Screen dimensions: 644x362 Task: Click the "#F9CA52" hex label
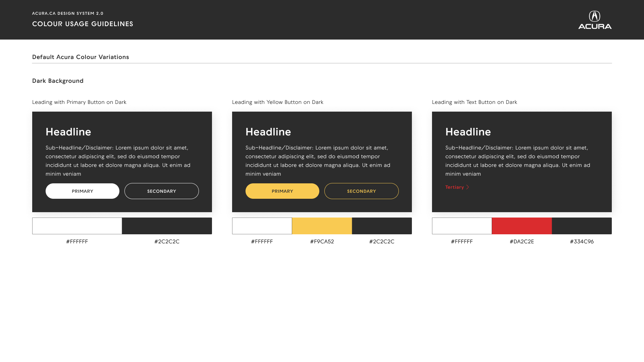click(x=322, y=242)
